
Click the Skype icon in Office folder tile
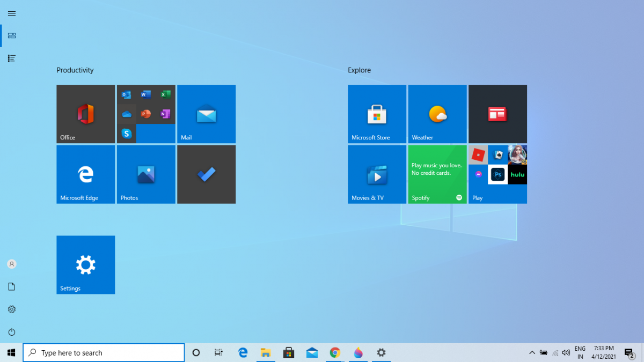127,134
